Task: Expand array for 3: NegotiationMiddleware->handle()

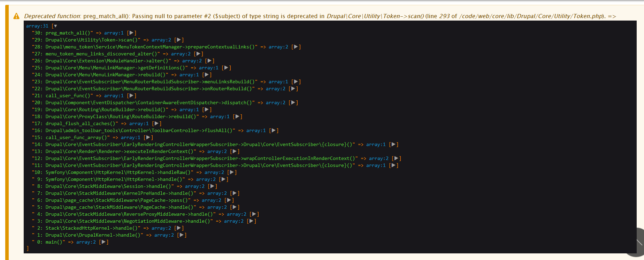Action: (x=251, y=221)
